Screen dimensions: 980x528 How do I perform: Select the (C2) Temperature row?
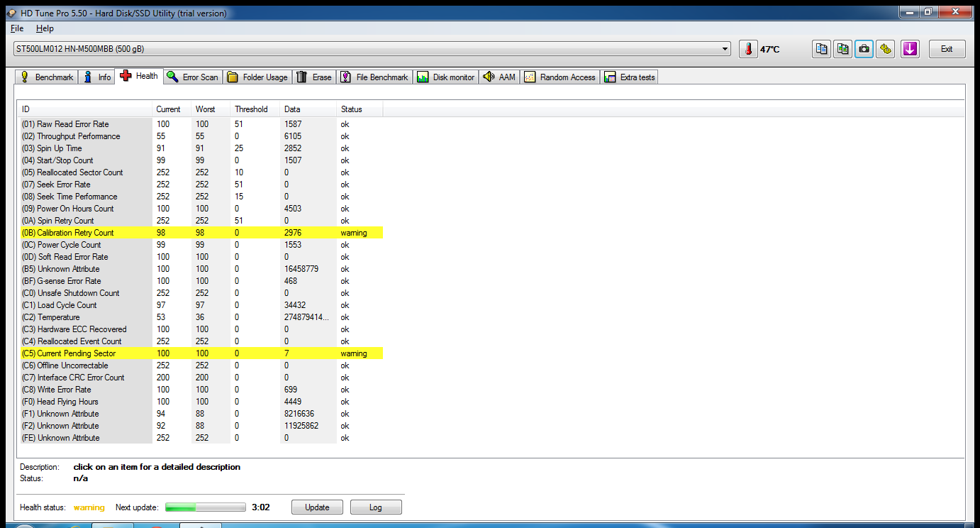coord(201,317)
